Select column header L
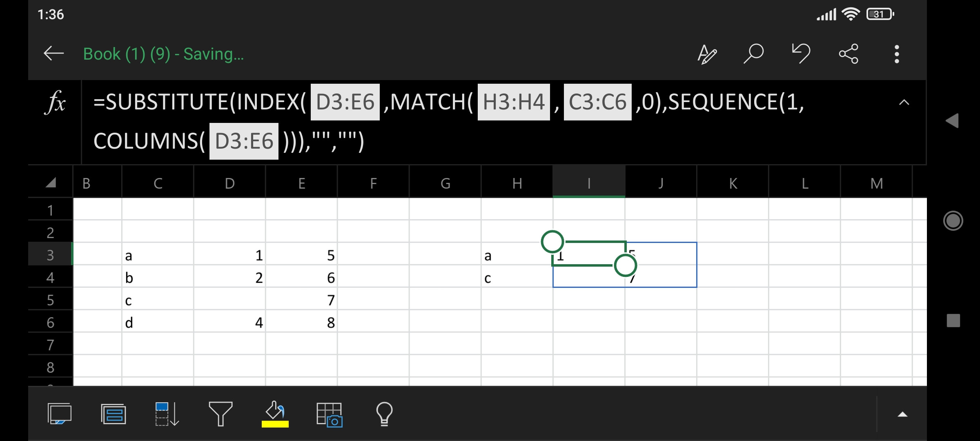This screenshot has width=980, height=441. point(805,183)
